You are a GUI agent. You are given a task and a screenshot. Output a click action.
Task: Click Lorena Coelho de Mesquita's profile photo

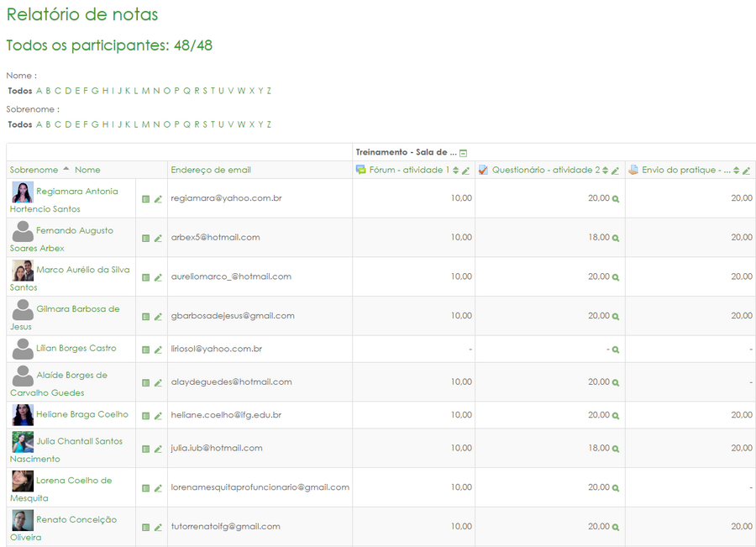coord(23,481)
